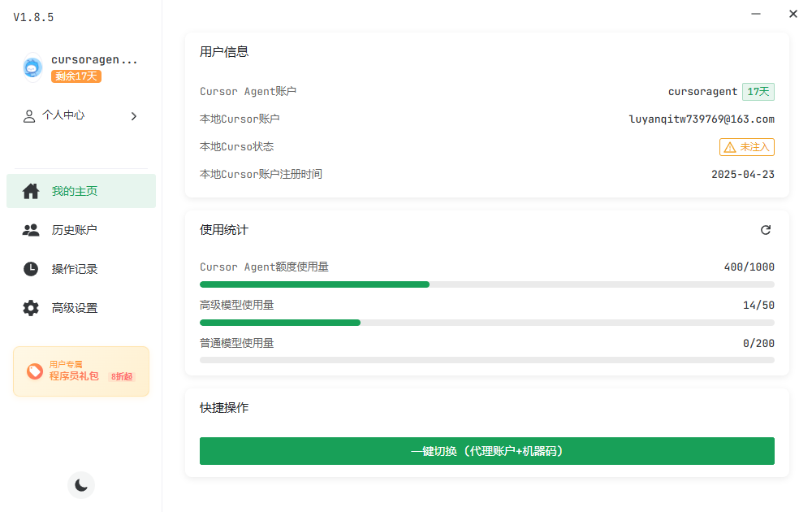Click the 8折起 discount badge
The width and height of the screenshot is (812, 512).
122,377
